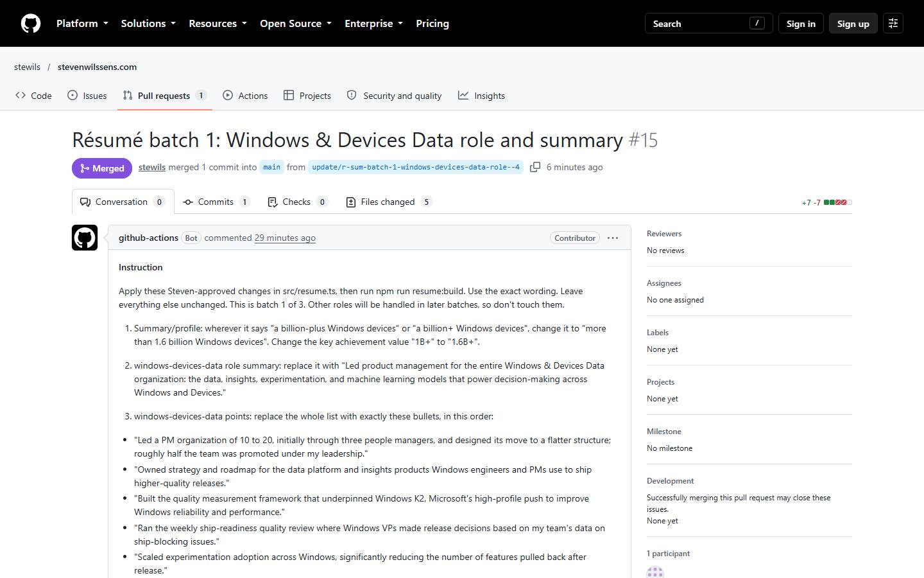Image resolution: width=924 pixels, height=578 pixels.
Task: Open the Resources dropdown
Action: (x=218, y=24)
